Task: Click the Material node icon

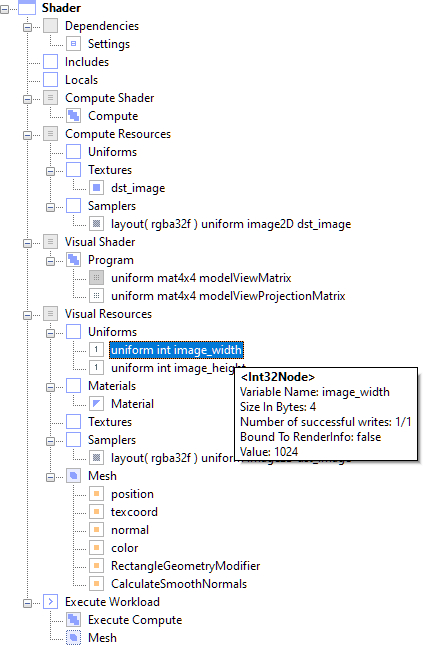Action: 96,404
